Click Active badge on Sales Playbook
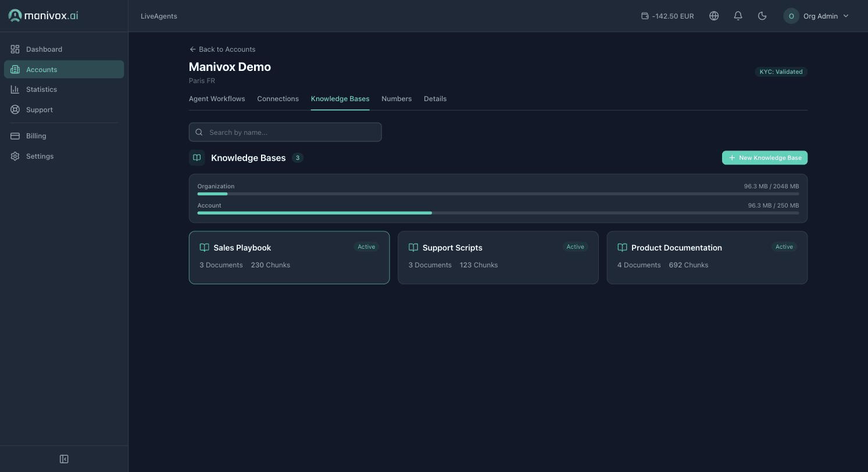 pos(366,247)
